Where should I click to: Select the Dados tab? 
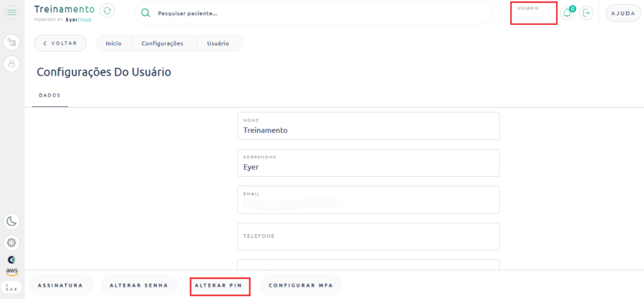click(50, 95)
